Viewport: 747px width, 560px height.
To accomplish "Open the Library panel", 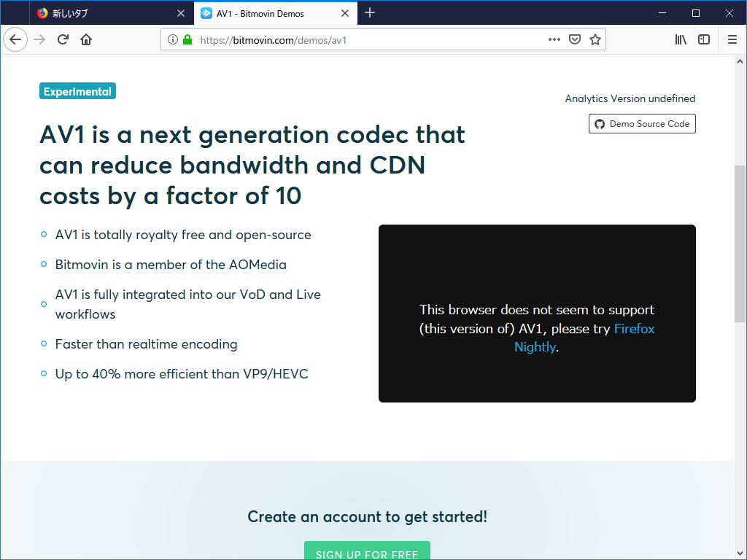I will coord(680,39).
